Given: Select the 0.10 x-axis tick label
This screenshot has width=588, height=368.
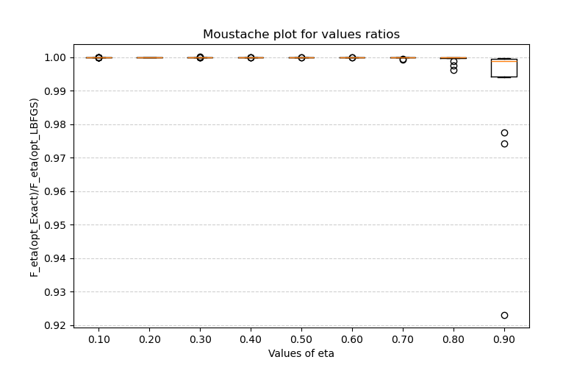Looking at the screenshot, I should pos(98,340).
